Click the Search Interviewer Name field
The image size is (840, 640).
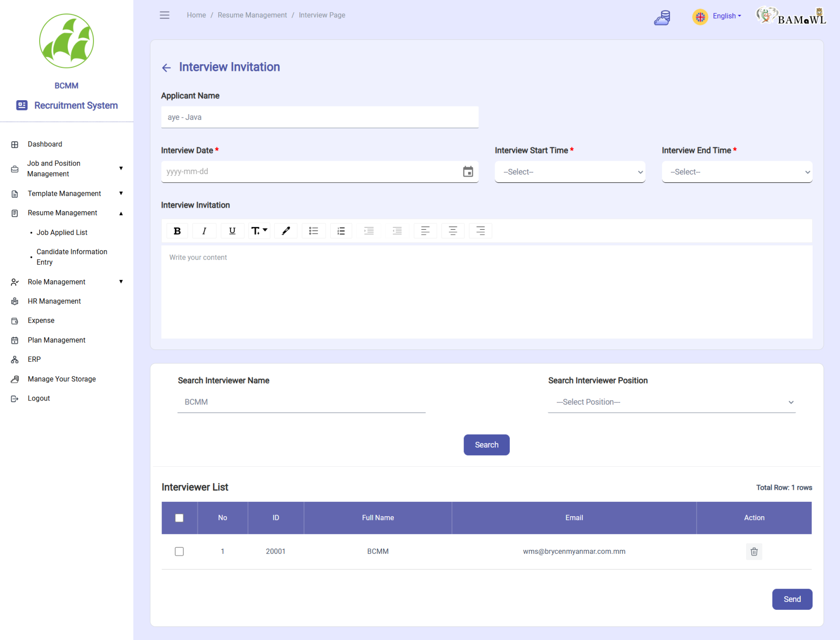(x=301, y=402)
